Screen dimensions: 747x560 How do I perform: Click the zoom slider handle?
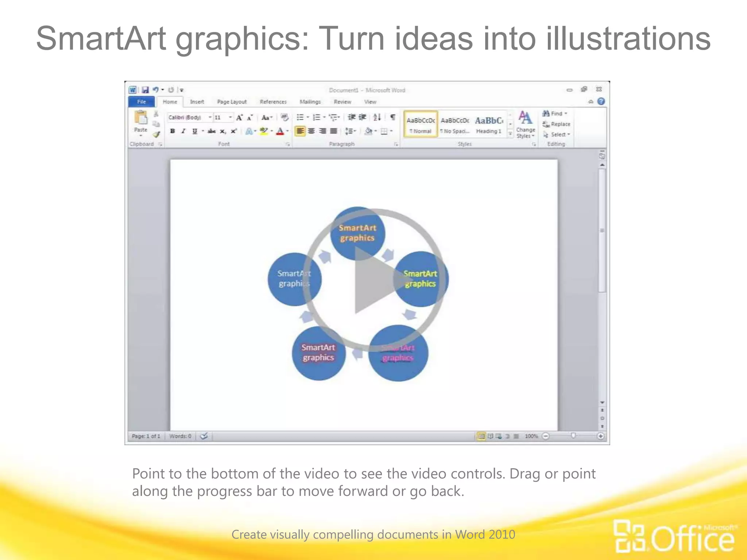click(x=573, y=436)
